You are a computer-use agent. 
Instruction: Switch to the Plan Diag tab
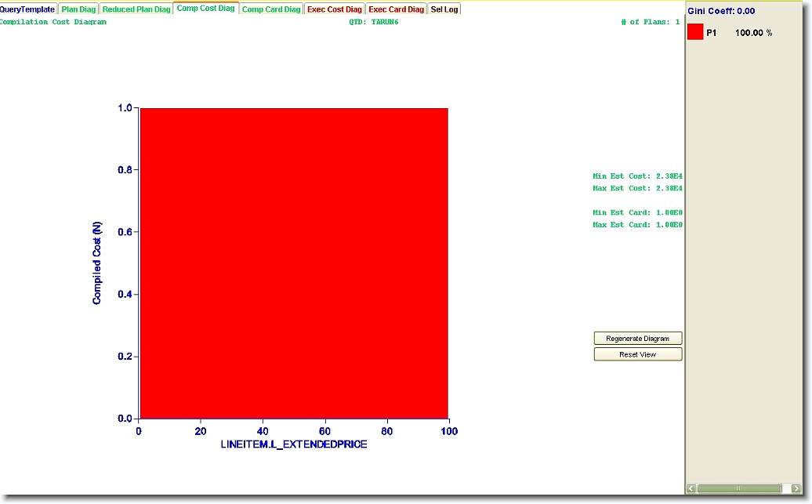[x=79, y=9]
